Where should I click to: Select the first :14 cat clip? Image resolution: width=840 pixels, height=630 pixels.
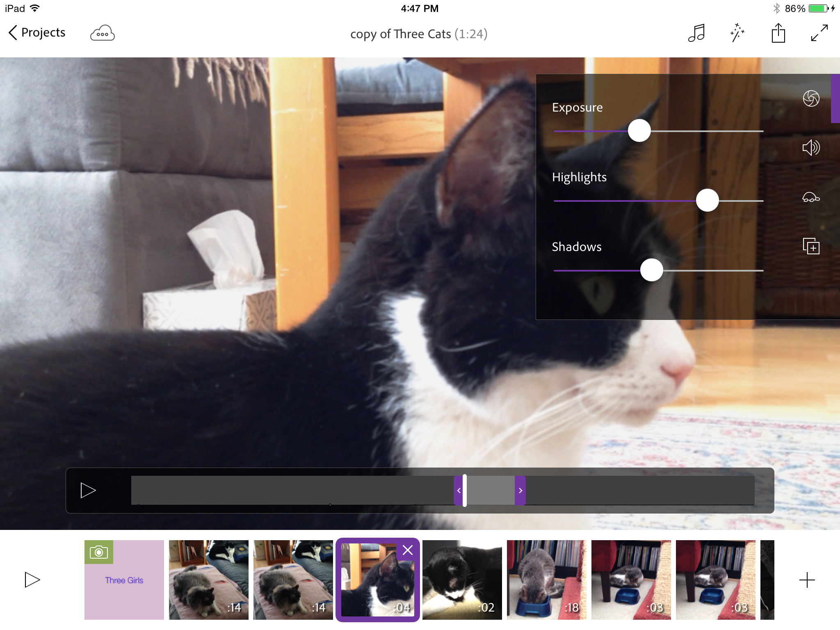click(209, 580)
